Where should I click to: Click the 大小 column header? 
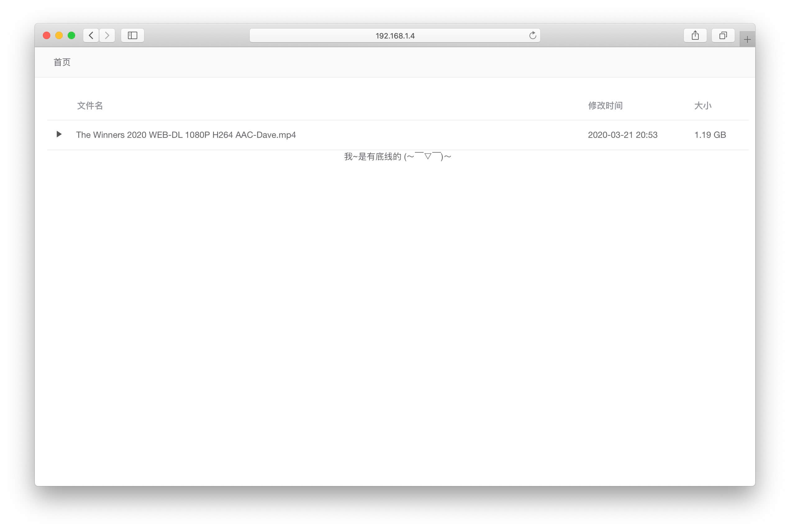coord(702,106)
